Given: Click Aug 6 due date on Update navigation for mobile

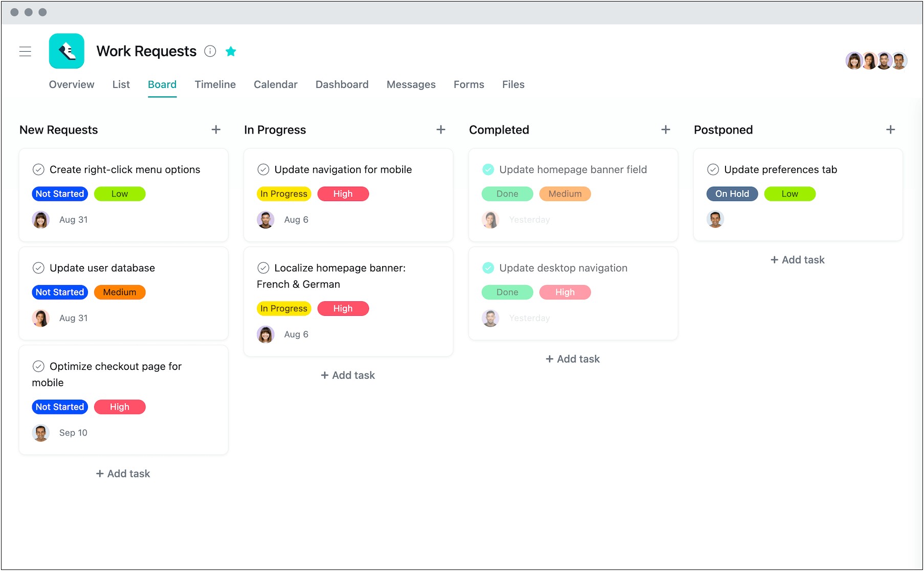Looking at the screenshot, I should [296, 219].
